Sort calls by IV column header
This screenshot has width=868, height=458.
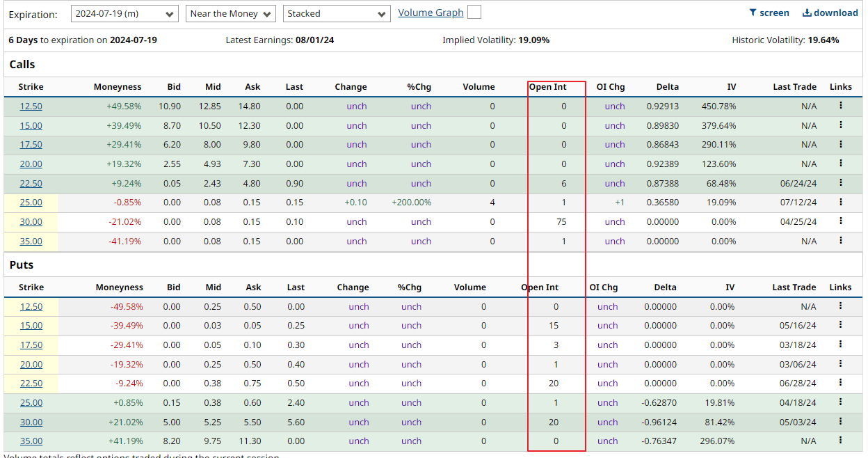point(731,87)
